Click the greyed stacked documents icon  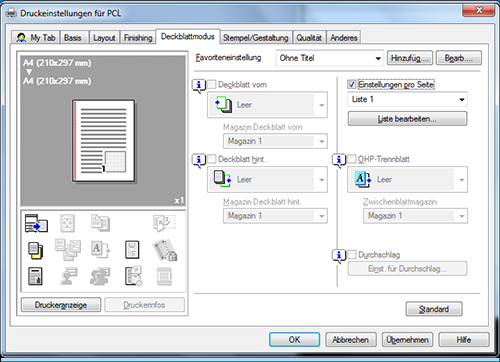[100, 223]
